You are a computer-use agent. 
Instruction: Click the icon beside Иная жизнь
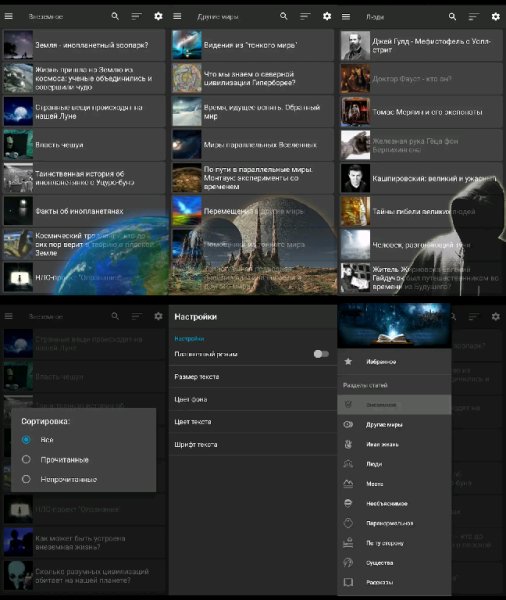(348, 444)
